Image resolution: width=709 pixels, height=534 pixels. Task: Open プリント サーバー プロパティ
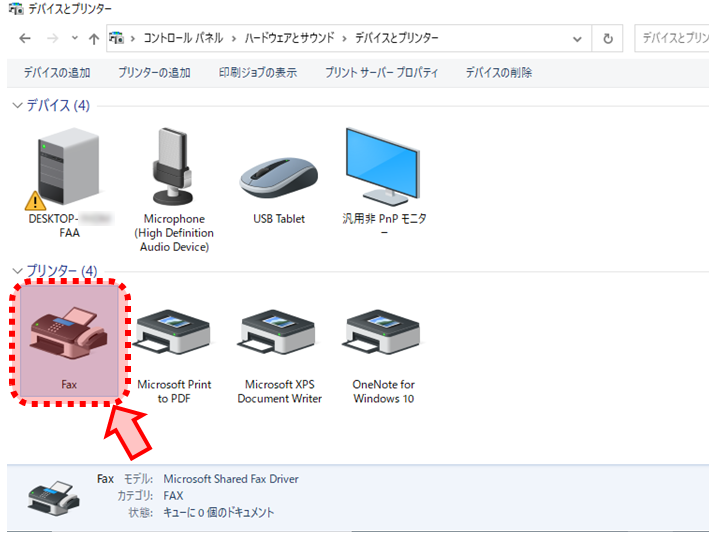(381, 73)
